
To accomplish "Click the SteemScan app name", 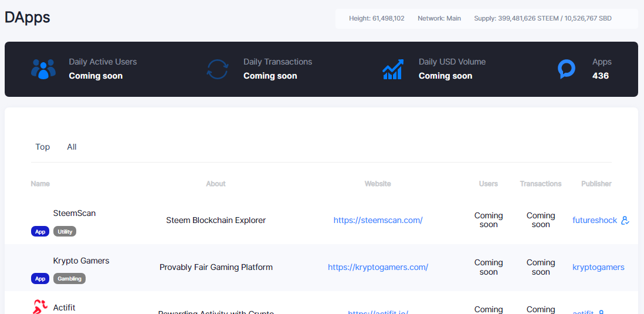I will pyautogui.click(x=74, y=213).
